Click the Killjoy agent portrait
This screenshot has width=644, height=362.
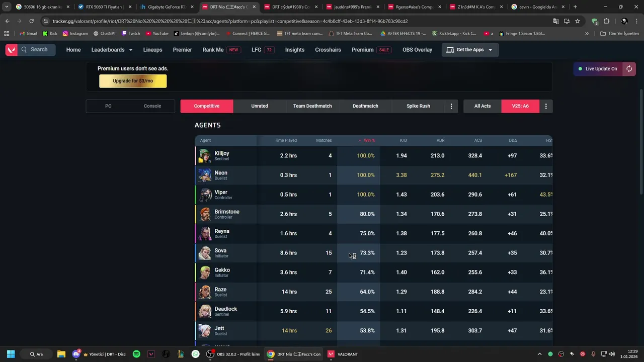205,156
